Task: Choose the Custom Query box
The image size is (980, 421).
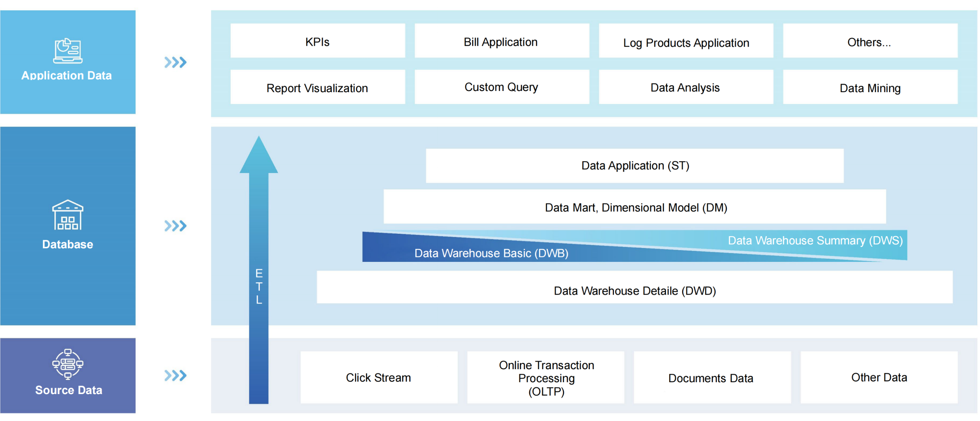Action: coord(501,87)
